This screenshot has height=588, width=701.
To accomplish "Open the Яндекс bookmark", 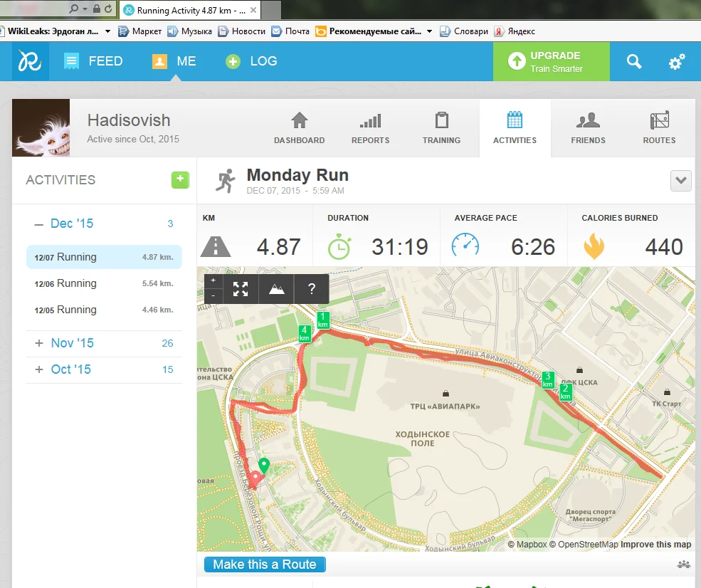I will 515,31.
